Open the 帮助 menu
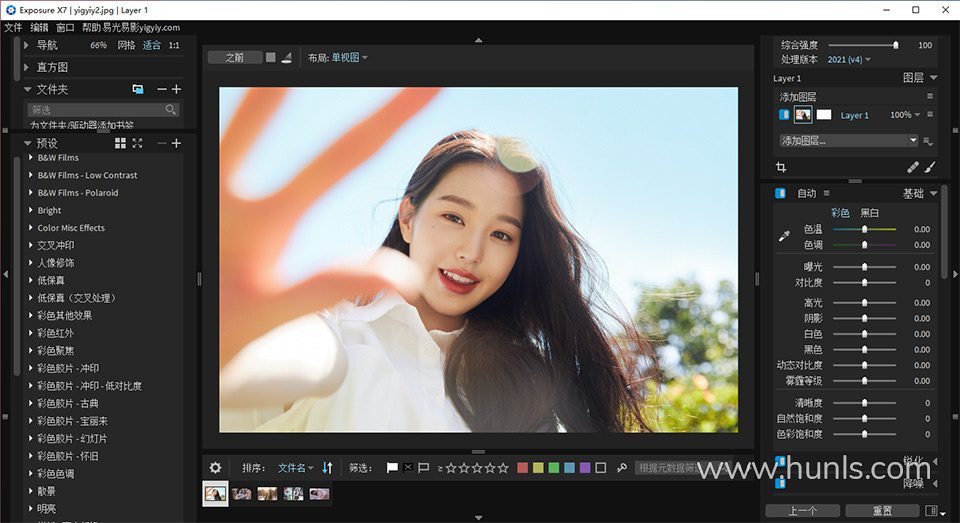Image resolution: width=960 pixels, height=523 pixels. pyautogui.click(x=91, y=28)
